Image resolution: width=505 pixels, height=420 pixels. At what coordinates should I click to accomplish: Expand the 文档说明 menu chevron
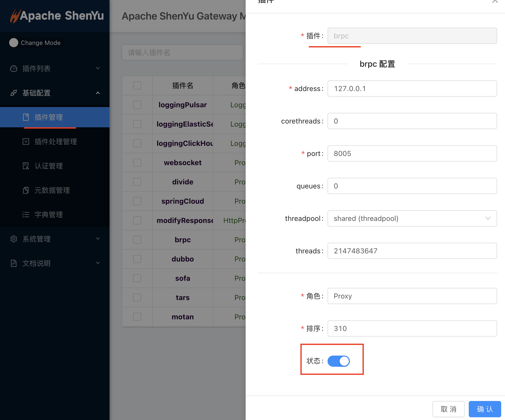click(x=98, y=263)
